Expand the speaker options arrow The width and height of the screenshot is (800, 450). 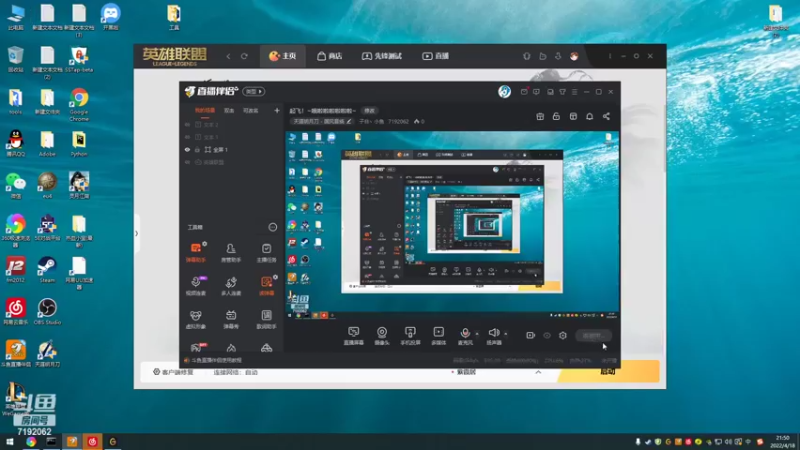point(506,334)
